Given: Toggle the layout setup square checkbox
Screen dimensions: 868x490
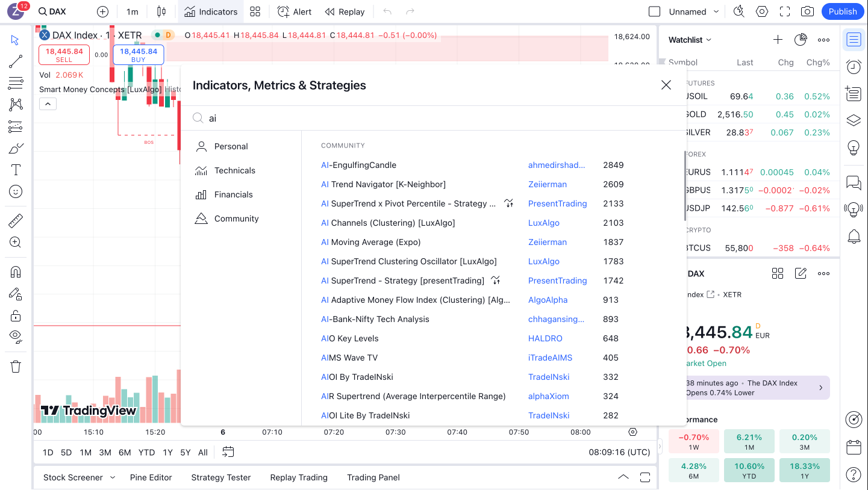Looking at the screenshot, I should [655, 11].
